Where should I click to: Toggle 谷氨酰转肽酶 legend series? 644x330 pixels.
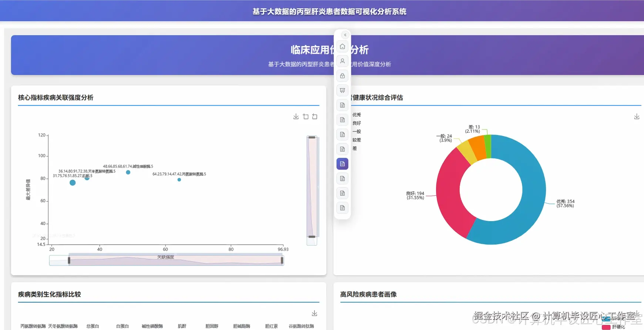click(301, 326)
